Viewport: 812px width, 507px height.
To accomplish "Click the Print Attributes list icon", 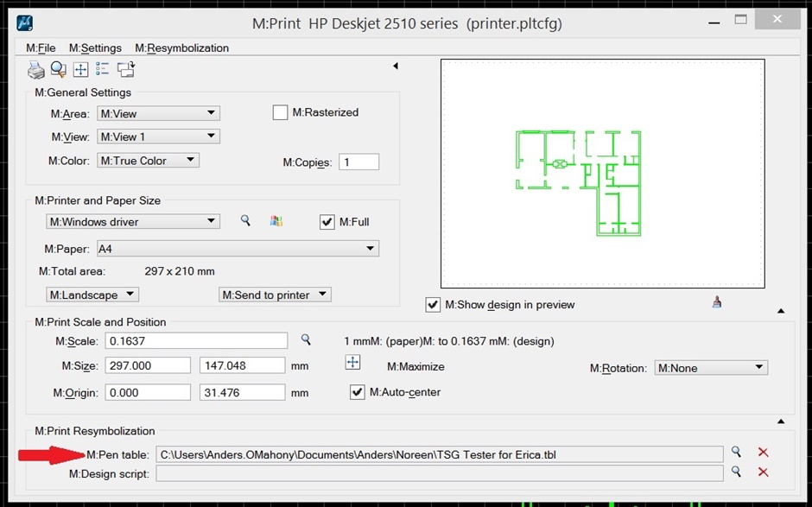I will click(x=103, y=69).
